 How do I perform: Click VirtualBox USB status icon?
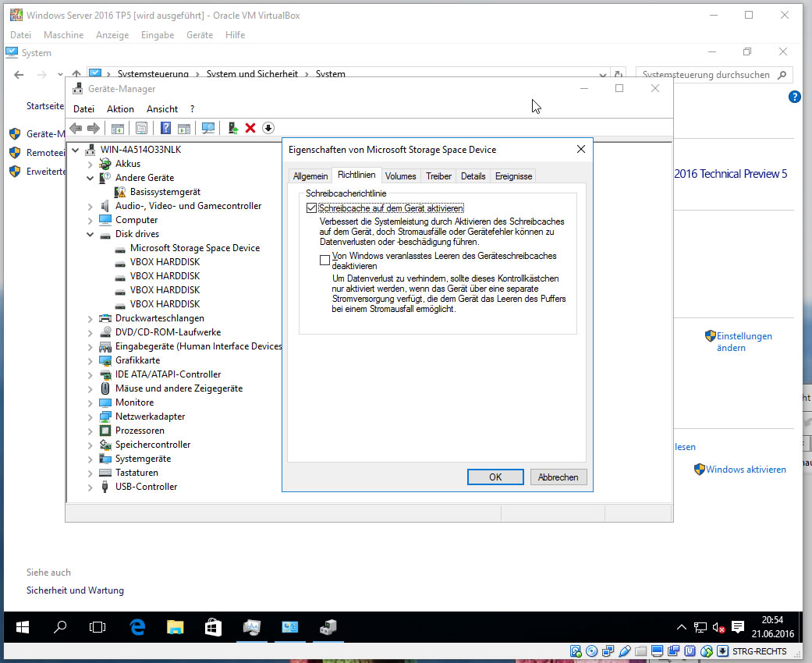click(x=625, y=651)
